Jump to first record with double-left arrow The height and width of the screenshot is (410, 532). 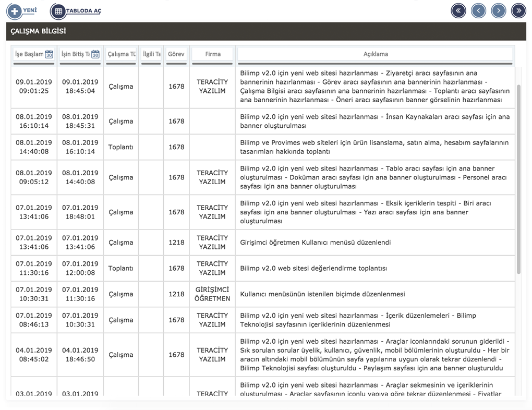click(x=458, y=10)
